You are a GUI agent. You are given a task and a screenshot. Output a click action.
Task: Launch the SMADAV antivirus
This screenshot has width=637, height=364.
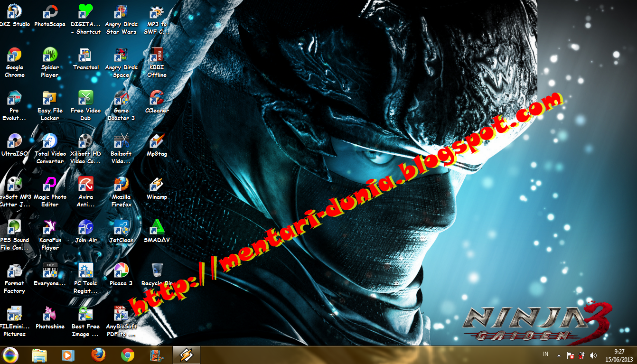[x=157, y=227]
